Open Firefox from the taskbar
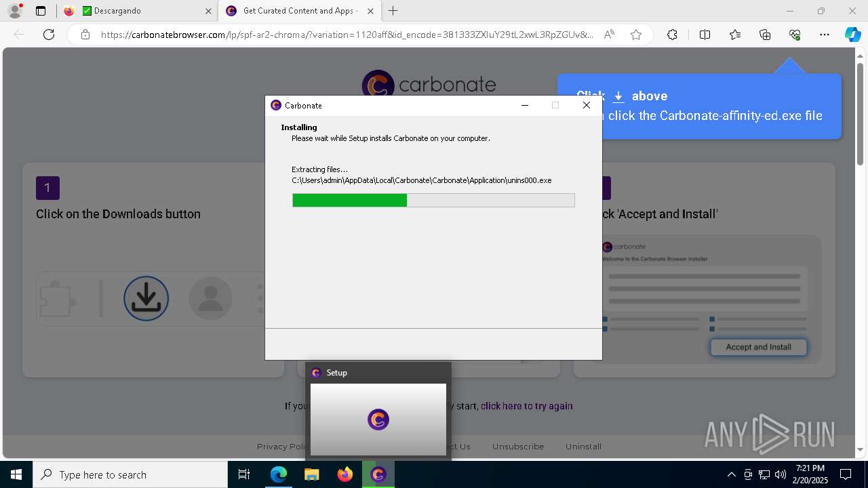The height and width of the screenshot is (488, 868). [345, 474]
